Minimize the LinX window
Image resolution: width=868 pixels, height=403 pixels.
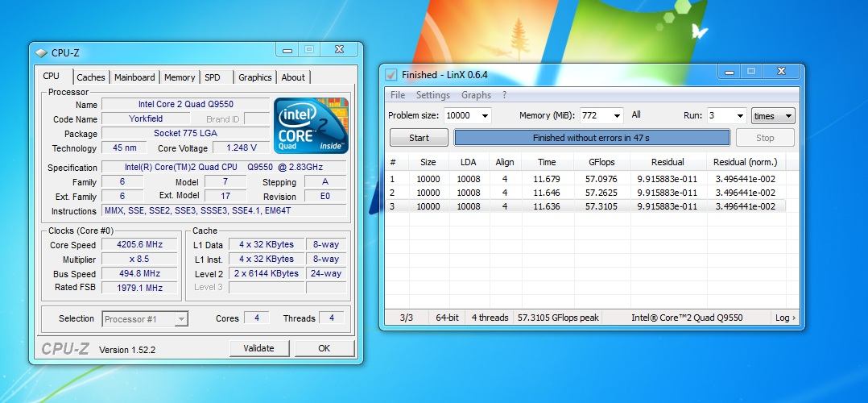tap(730, 72)
